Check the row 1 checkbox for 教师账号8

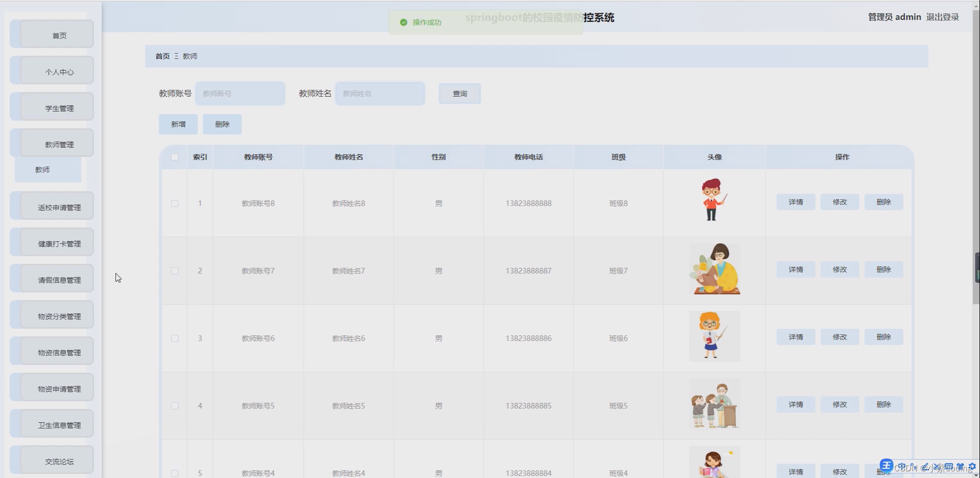175,203
